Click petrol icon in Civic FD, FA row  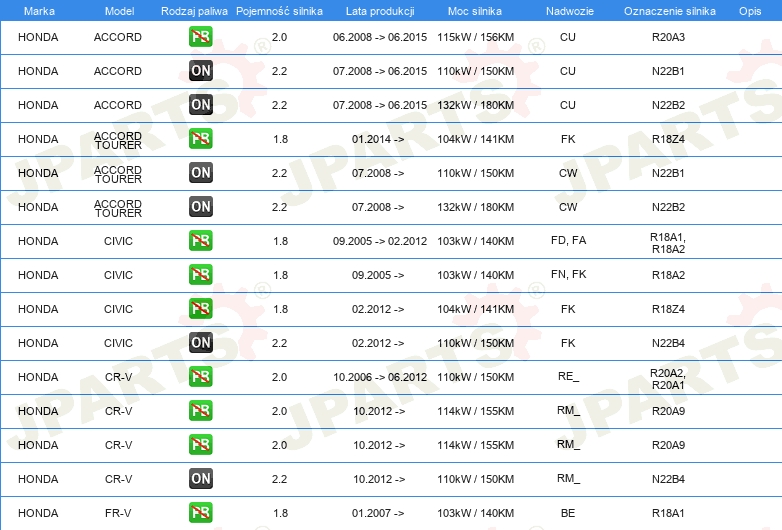(x=200, y=241)
